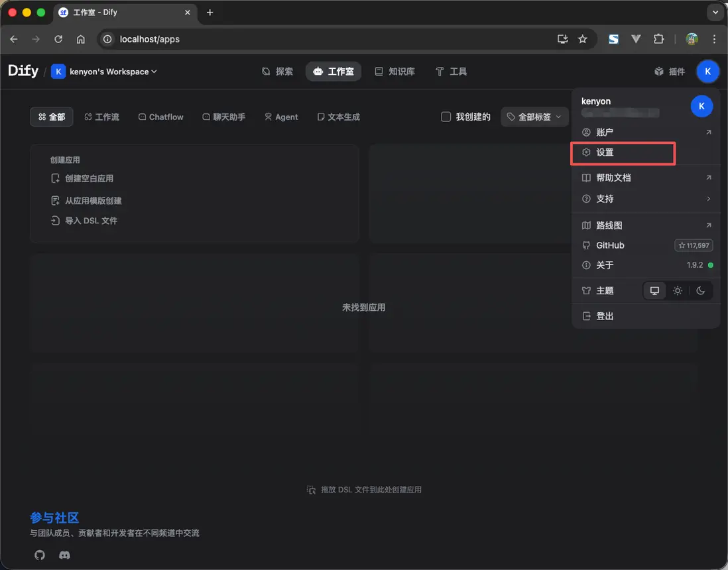Open the 全部标签 tag filter dropdown
The height and width of the screenshot is (570, 728).
(x=534, y=116)
